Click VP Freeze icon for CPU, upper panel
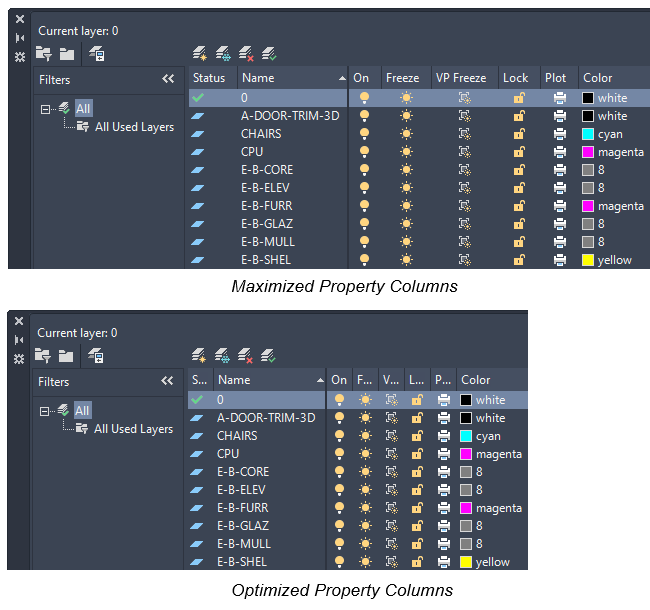This screenshot has height=610, width=650. (465, 152)
